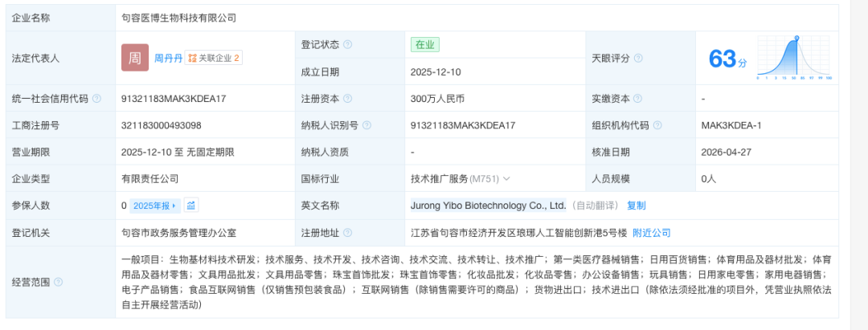Viewport: 868px width, 330px height.
Task: Open legal representative 周丹丹 profile link
Action: [168, 58]
